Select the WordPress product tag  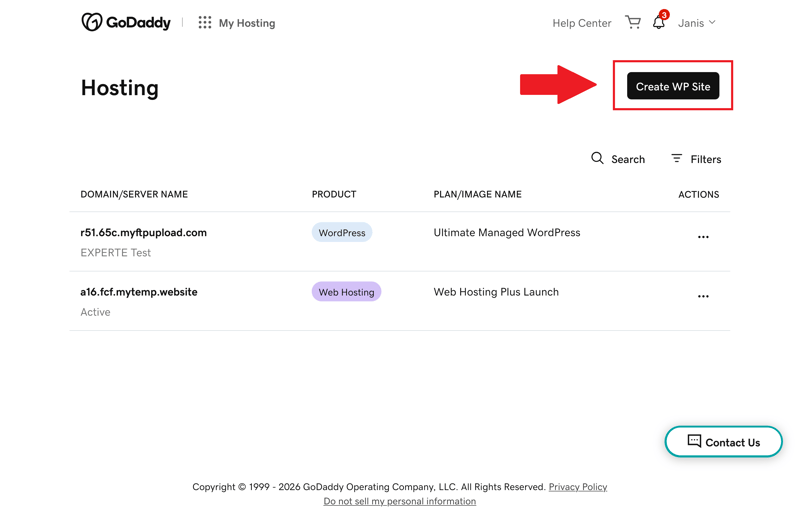[342, 233]
